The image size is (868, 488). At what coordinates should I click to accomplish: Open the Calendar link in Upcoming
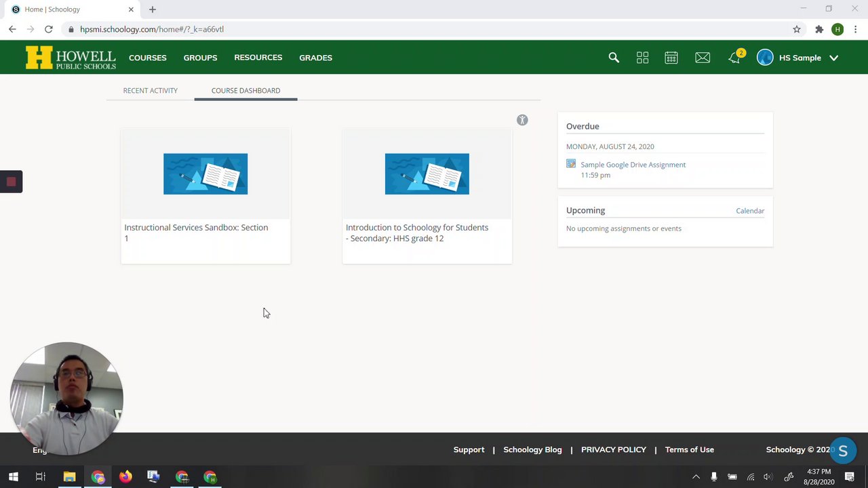coord(750,211)
